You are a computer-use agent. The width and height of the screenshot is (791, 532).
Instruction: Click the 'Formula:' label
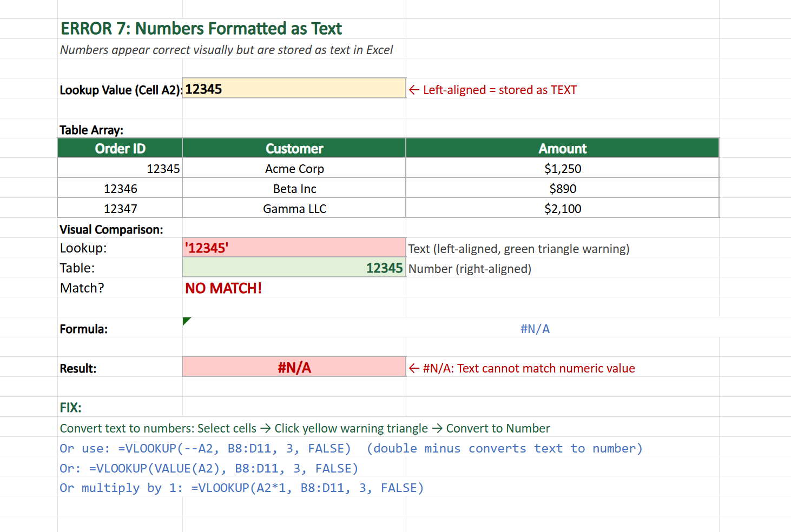(x=84, y=329)
